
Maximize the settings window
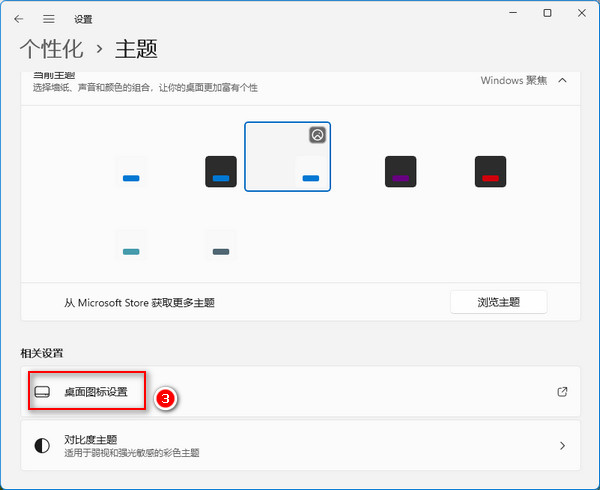[547, 13]
